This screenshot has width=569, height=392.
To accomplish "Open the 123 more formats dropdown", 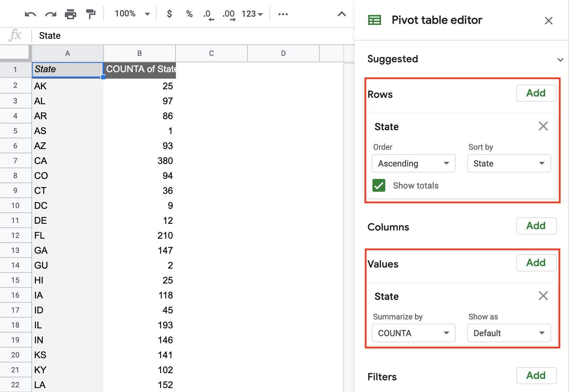I will [252, 14].
